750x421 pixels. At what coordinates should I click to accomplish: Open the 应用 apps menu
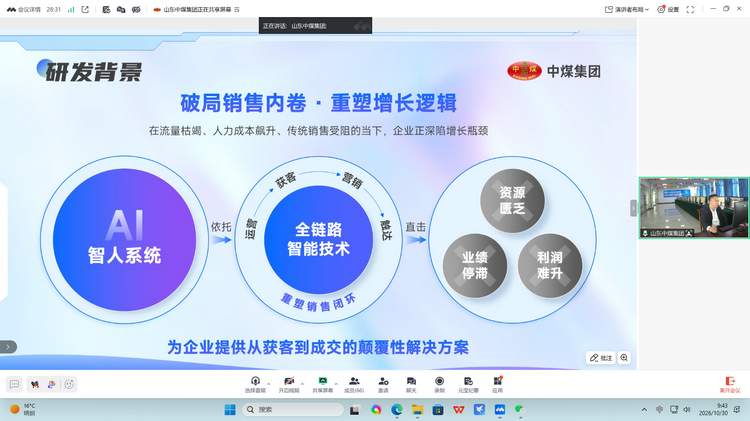497,385
